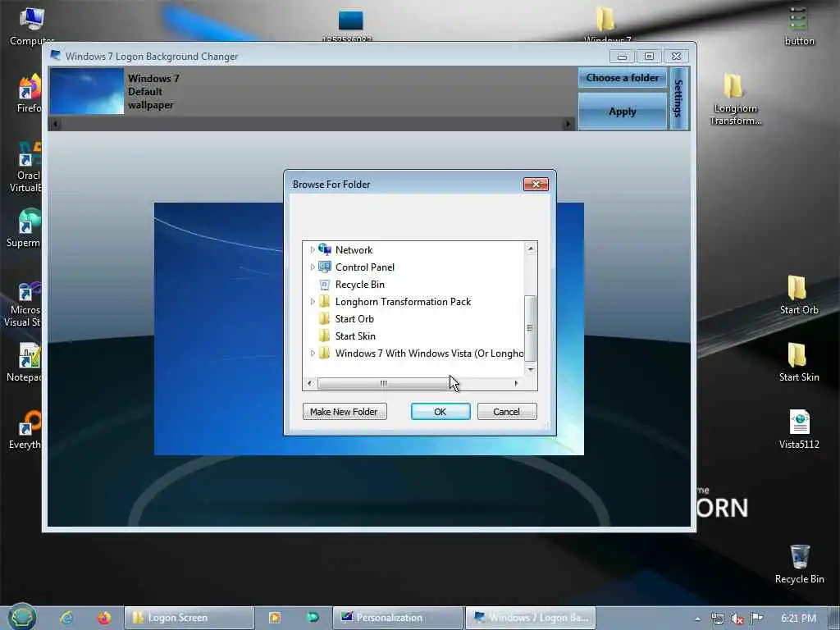Click the 6:21 PM clock
Viewport: 840px width, 630px height.
click(798, 619)
